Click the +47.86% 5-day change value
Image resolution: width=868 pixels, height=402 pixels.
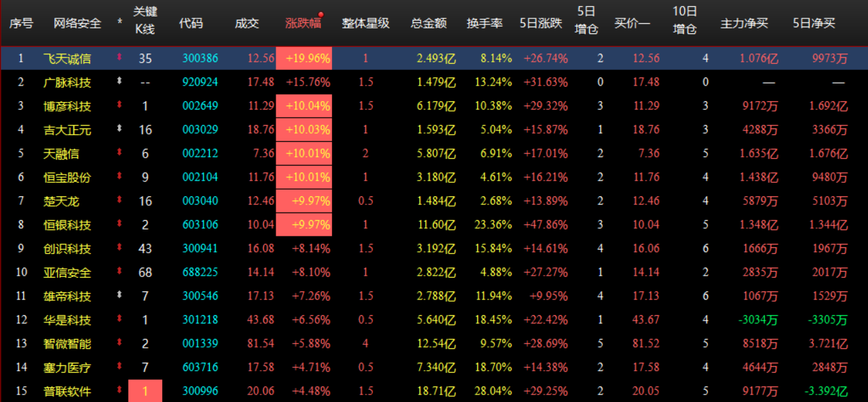pyautogui.click(x=546, y=225)
